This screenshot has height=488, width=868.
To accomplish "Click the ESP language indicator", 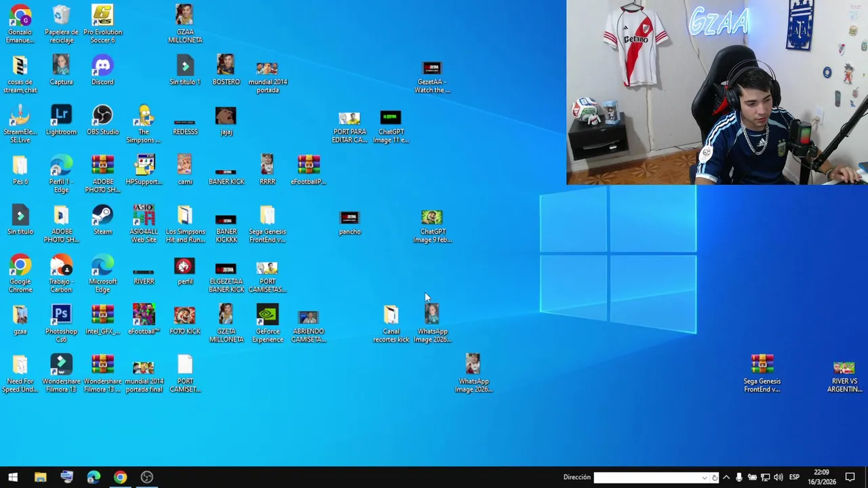I will 794,477.
